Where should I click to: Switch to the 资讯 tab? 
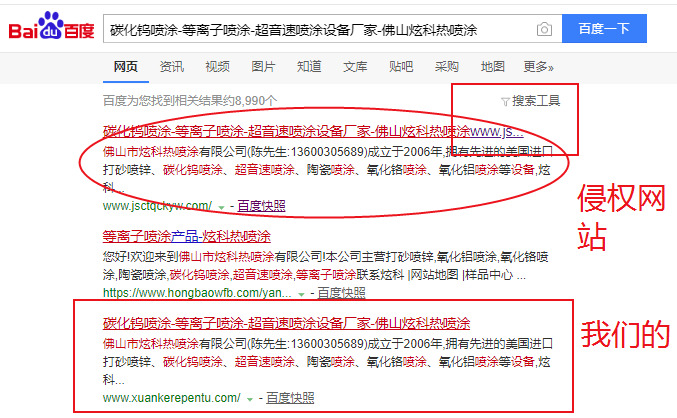pos(171,66)
